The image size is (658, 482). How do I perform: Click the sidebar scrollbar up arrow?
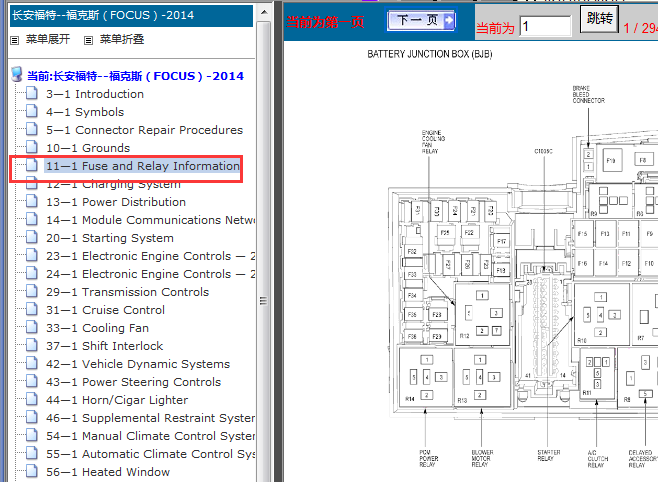(x=264, y=12)
